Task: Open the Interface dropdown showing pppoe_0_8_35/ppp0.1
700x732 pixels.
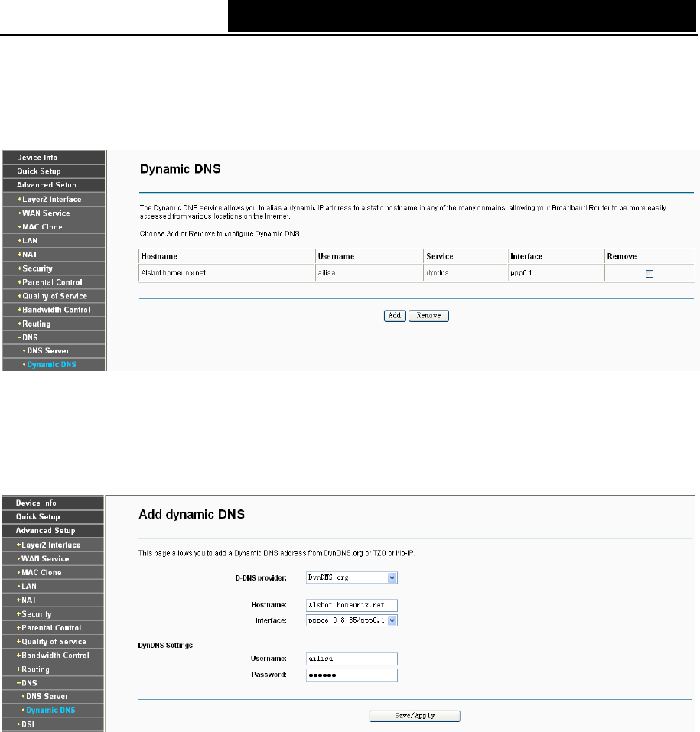Action: point(352,620)
